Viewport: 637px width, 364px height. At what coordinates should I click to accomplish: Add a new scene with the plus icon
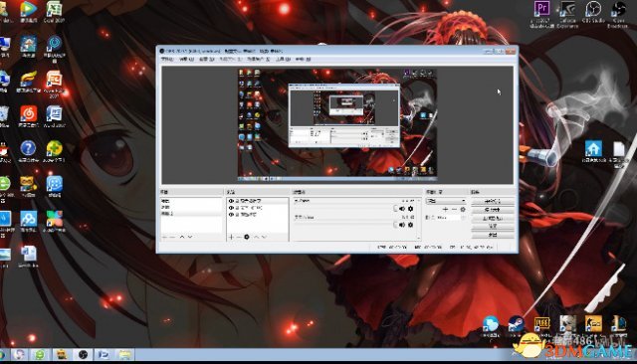coord(164,237)
